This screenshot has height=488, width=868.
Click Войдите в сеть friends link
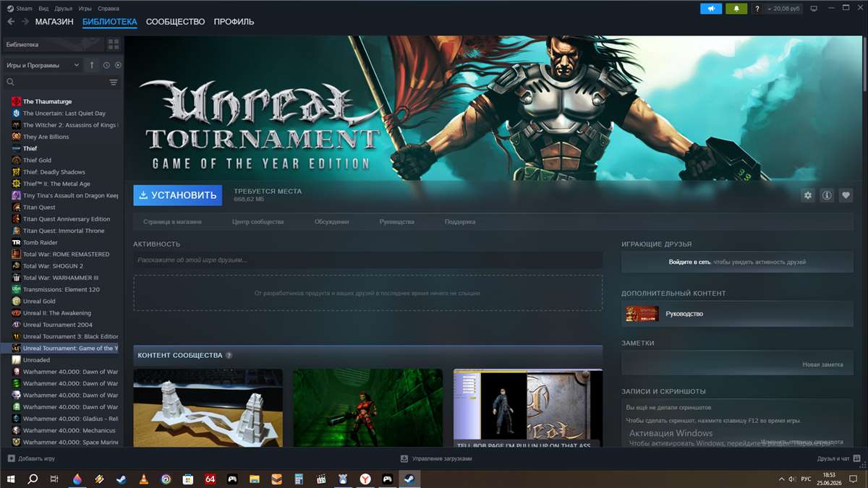point(689,262)
